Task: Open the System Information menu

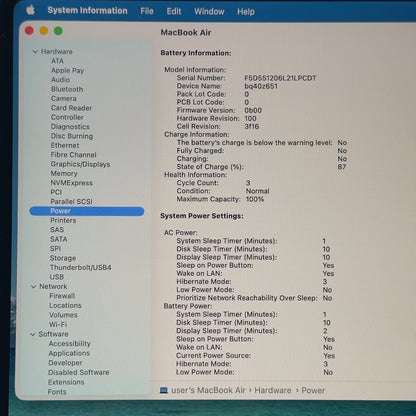Action: click(87, 11)
